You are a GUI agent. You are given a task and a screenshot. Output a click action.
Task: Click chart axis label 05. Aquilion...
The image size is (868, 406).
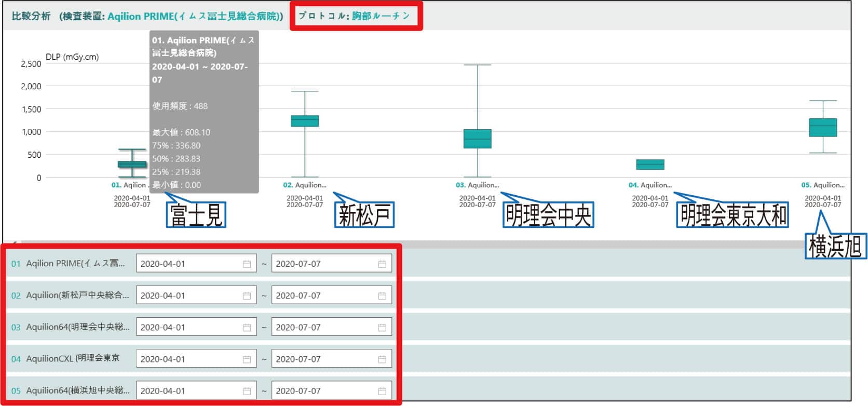(823, 185)
